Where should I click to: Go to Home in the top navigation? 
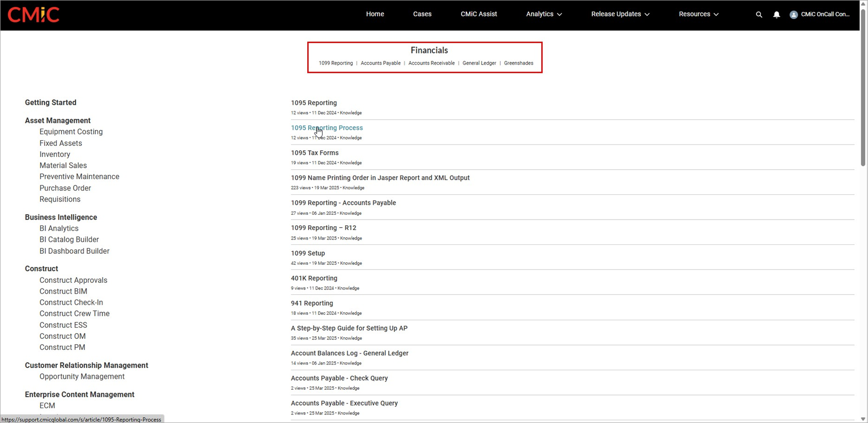pos(375,14)
